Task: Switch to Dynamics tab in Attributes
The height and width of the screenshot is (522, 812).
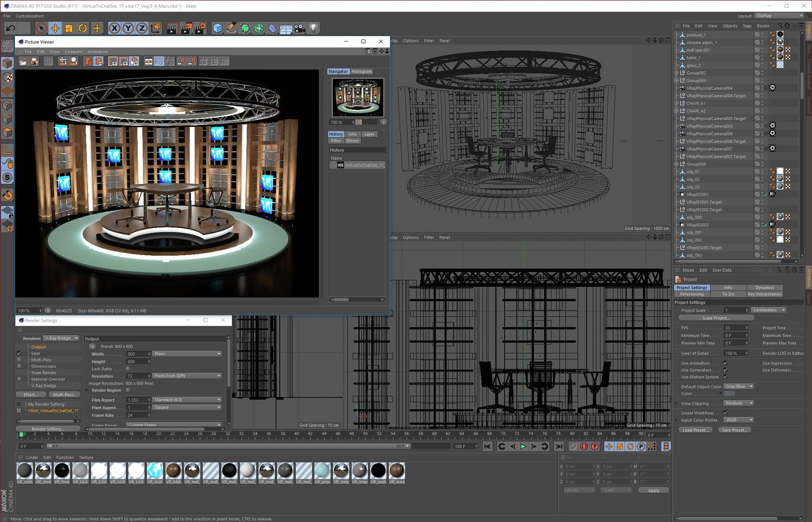Action: pyautogui.click(x=765, y=288)
